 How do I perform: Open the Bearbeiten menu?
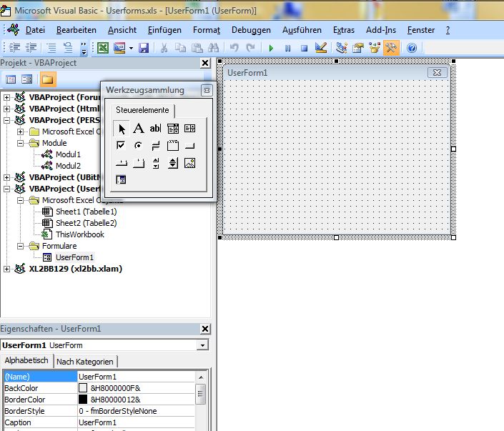(x=76, y=30)
